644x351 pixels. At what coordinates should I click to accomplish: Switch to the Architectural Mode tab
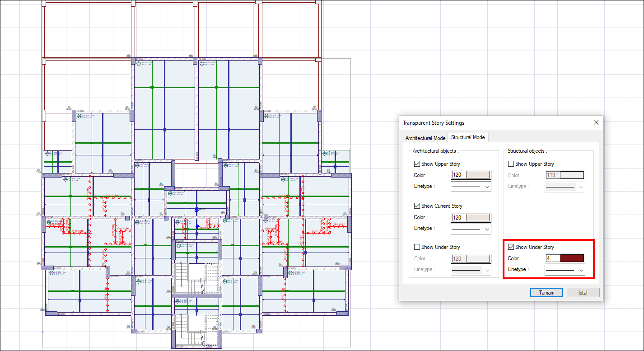pos(425,138)
